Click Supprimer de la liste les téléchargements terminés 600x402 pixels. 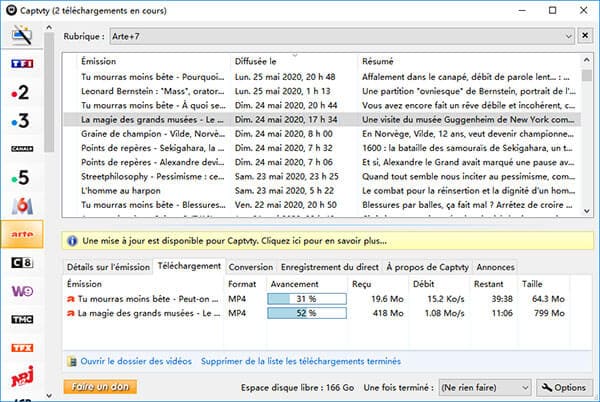[x=301, y=361]
